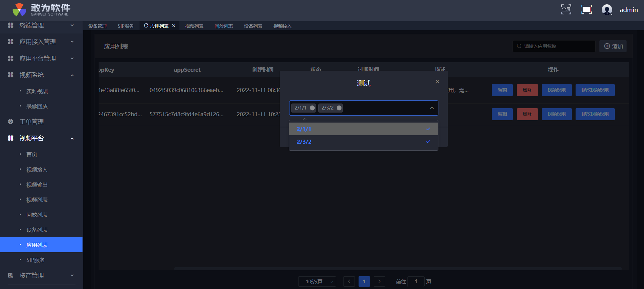Open the 10条/页 page size dropdown
The image size is (644, 289).
pos(317,282)
